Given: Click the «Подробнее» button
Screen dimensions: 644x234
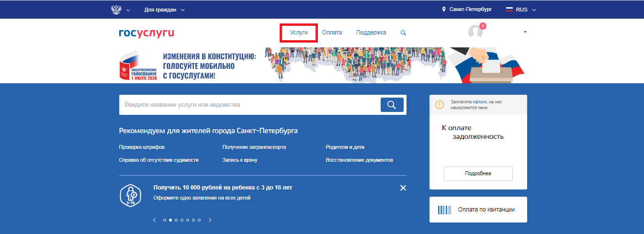Looking at the screenshot, I should 478,174.
